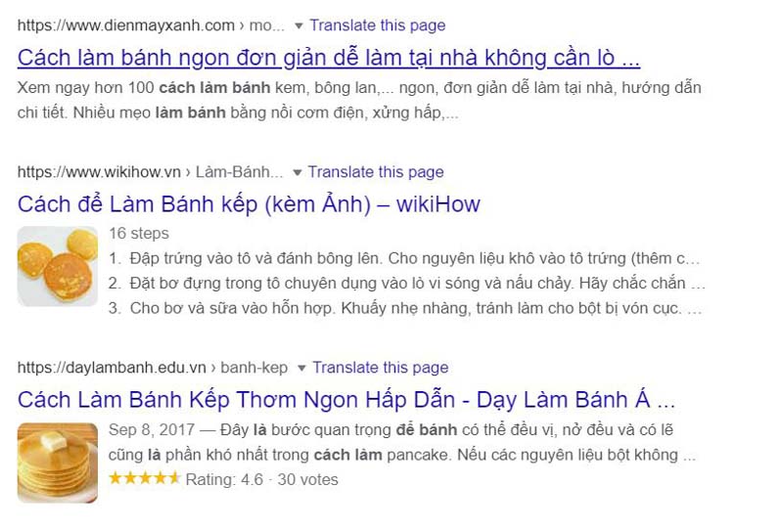This screenshot has height=532, width=783.
Task: Select step 3 about adding butter and milk
Action: [x=405, y=308]
